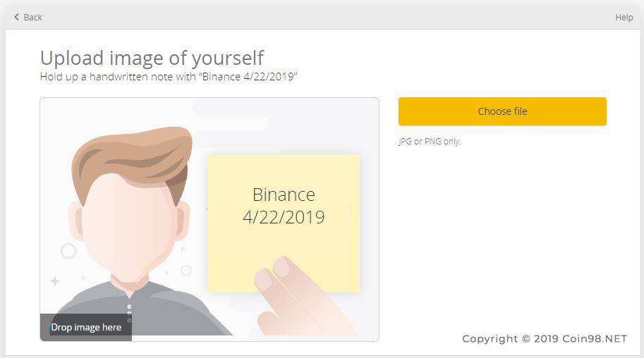Click the avatar's left ear

(75, 221)
